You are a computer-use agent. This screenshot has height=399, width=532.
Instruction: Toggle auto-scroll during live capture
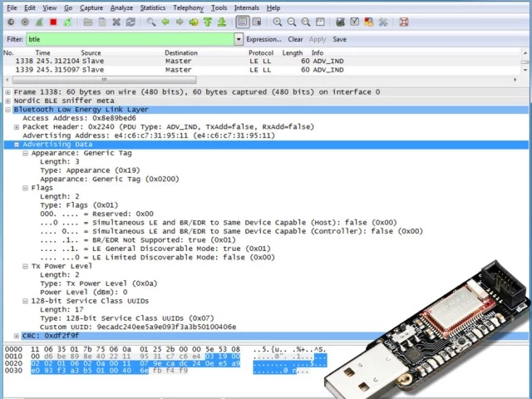(256, 22)
